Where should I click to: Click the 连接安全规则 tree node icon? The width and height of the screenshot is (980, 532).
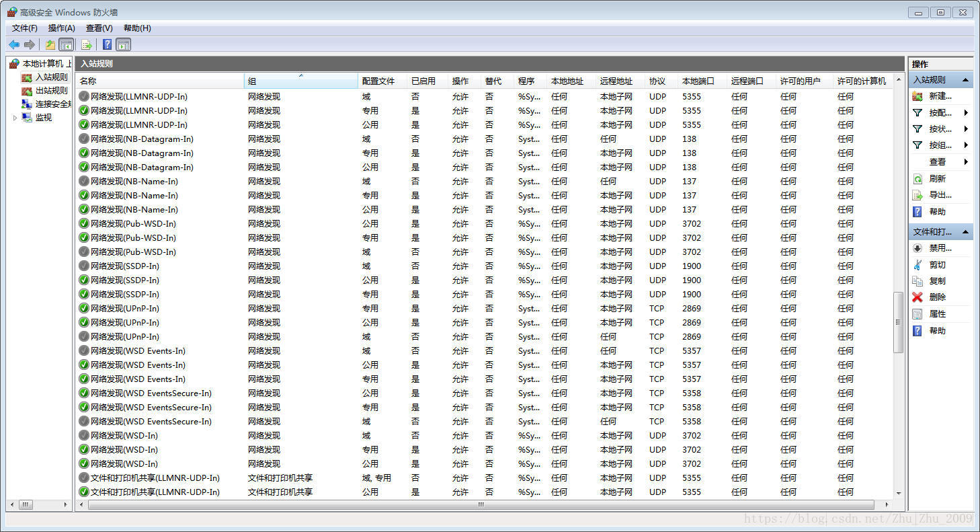coord(27,104)
